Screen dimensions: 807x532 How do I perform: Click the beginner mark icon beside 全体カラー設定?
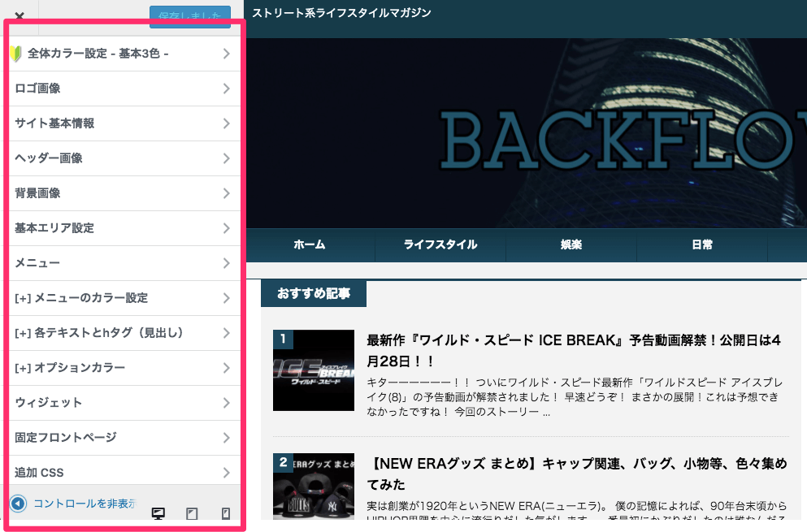[x=15, y=54]
